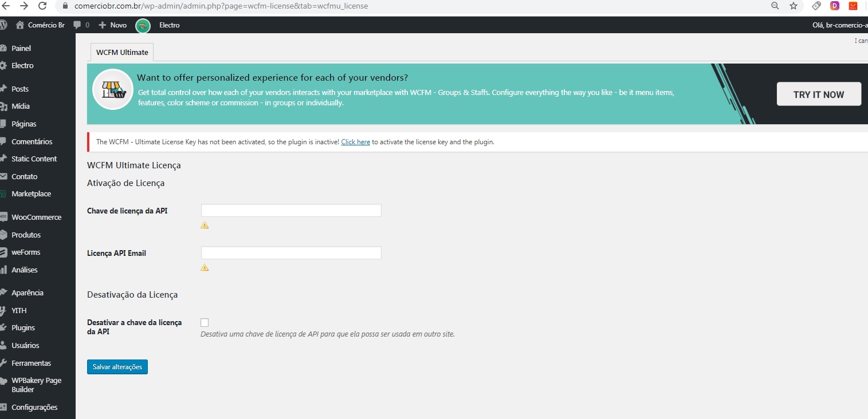Click the Posts pin icon in the sidebar
Image resolution: width=868 pixels, height=419 pixels.
click(3, 89)
